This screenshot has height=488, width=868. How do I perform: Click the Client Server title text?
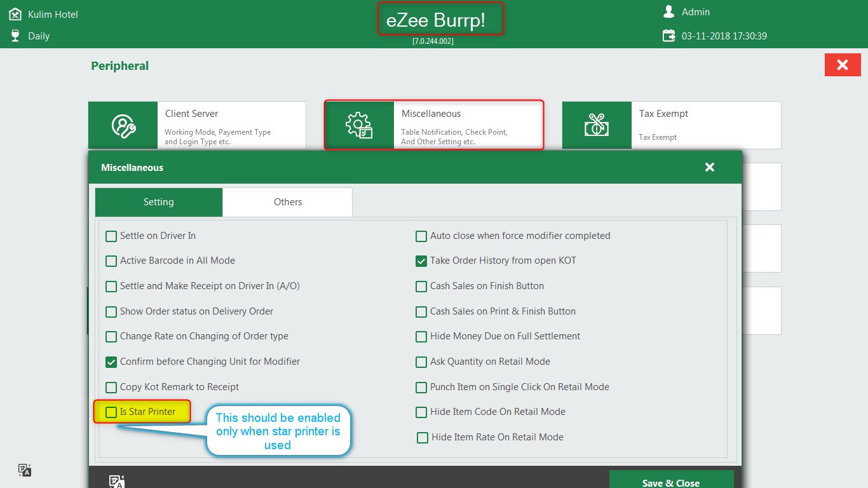coord(191,114)
